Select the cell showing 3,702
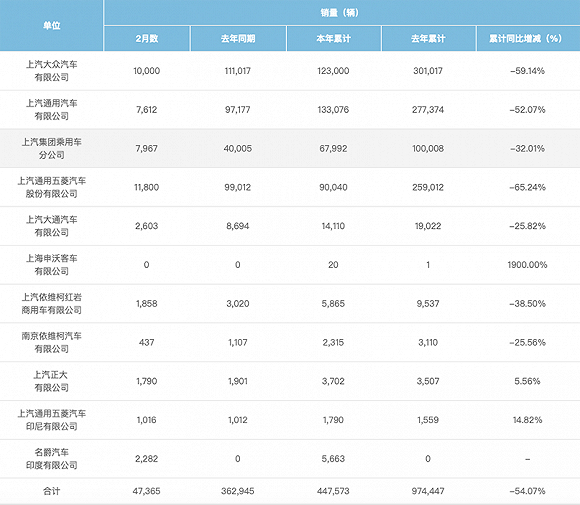This screenshot has width=580, height=505. [x=333, y=381]
